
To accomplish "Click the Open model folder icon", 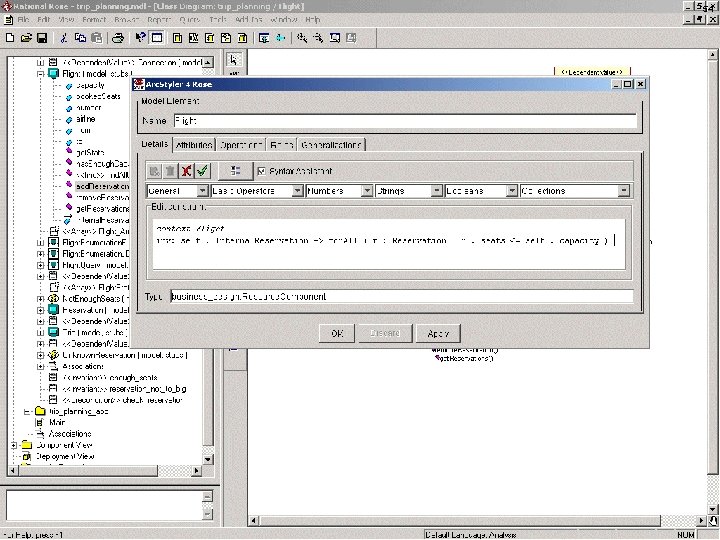I will (26, 38).
